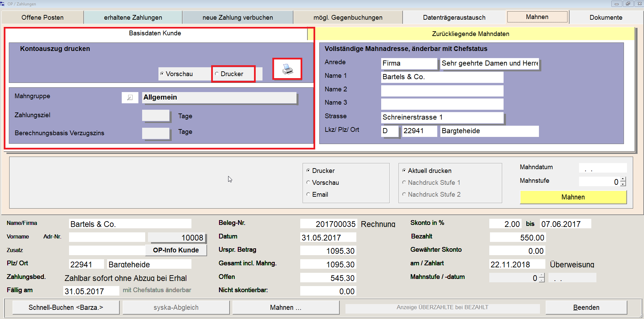This screenshot has height=319, width=644.
Task: Click the Gewährter Skonto field 0.00
Action: 517,251
